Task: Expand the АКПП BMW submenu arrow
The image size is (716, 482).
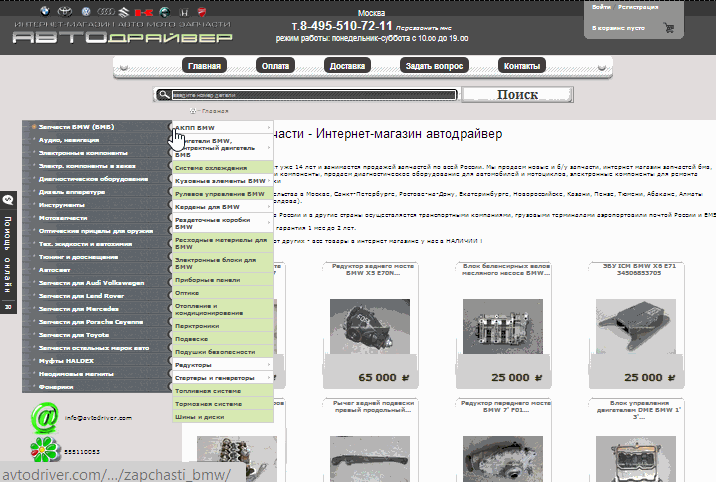Action: click(269, 127)
